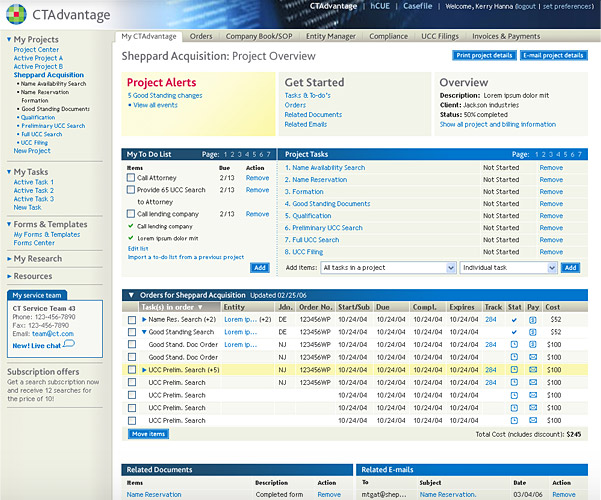Click the logout link in header

click(x=526, y=7)
